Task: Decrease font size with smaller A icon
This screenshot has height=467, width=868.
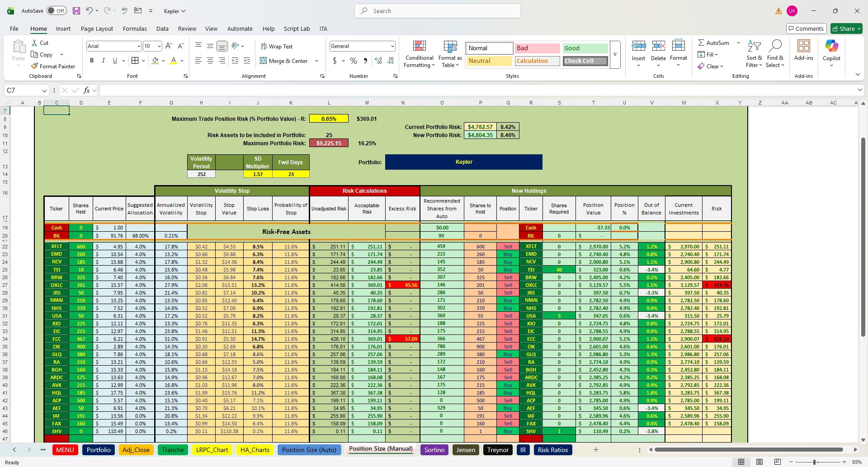Action: click(x=180, y=46)
